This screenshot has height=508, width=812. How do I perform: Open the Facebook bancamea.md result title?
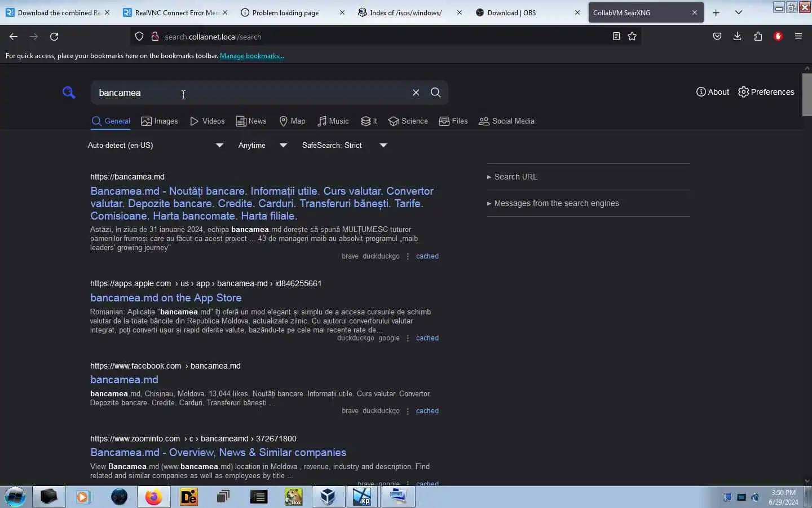point(124,380)
